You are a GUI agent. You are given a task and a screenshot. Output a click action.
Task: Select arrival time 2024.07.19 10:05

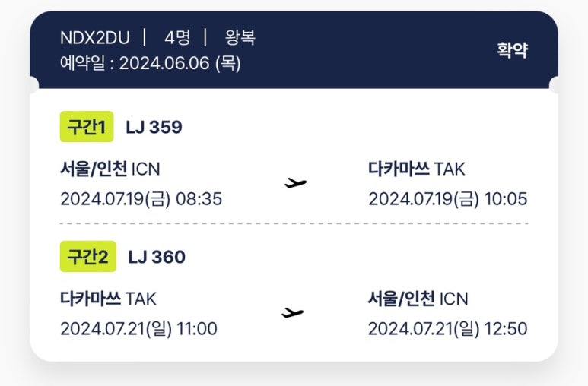pyautogui.click(x=448, y=199)
